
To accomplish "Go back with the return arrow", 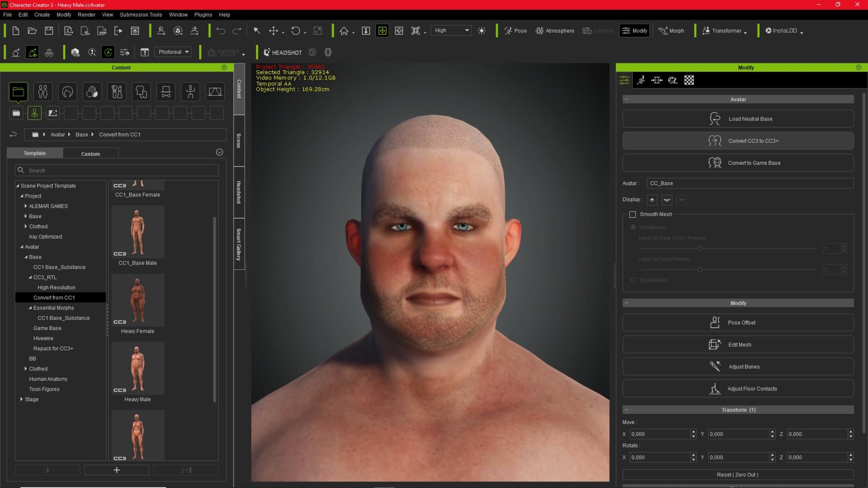I will coord(13,134).
